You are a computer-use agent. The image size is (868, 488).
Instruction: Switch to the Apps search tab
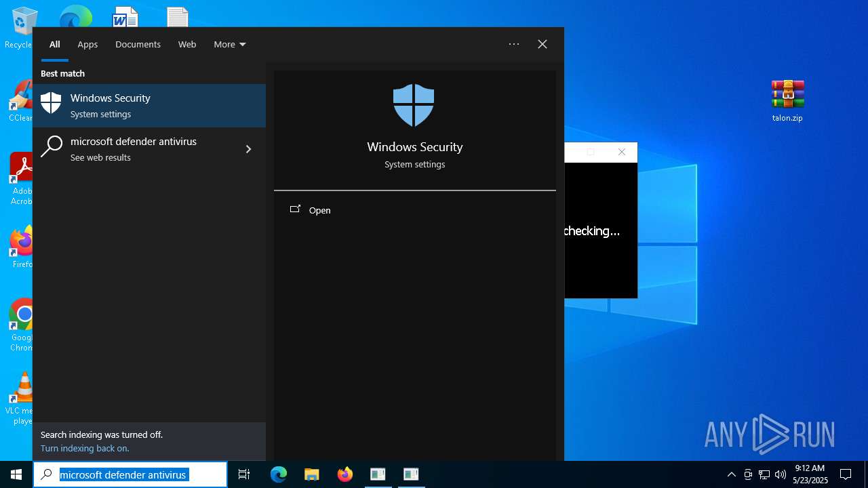[87, 44]
